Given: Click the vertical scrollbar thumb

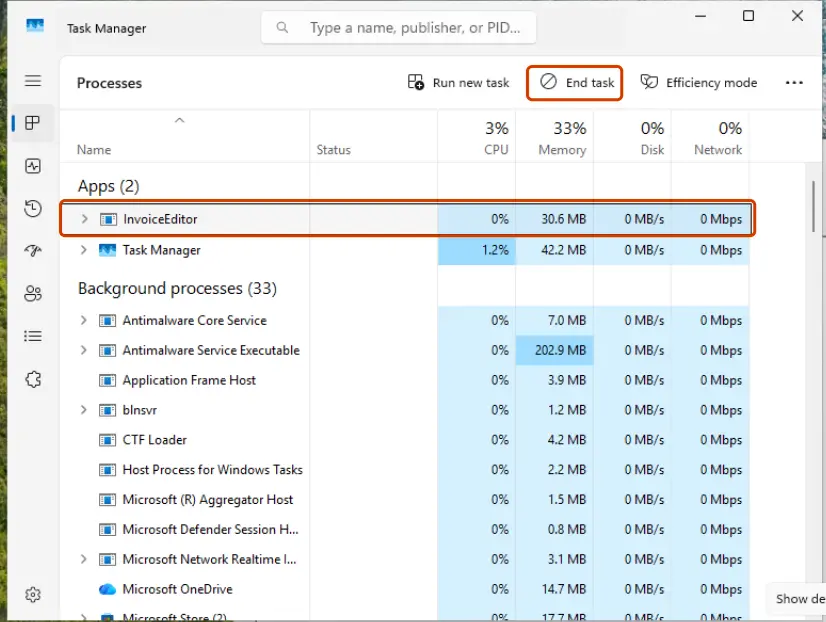Looking at the screenshot, I should click(813, 206).
